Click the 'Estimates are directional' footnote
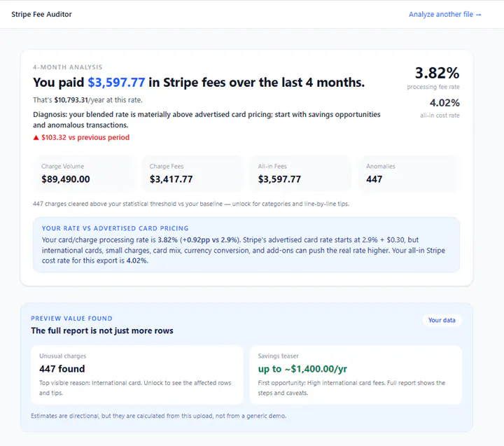 (158, 416)
